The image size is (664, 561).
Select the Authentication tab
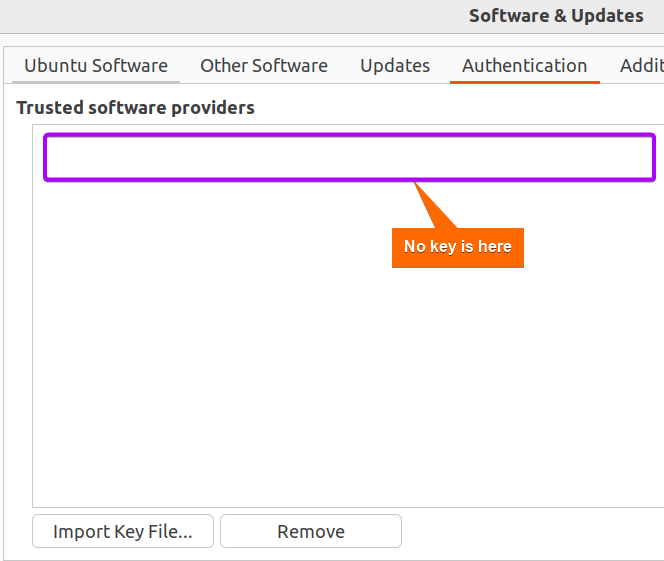(525, 66)
